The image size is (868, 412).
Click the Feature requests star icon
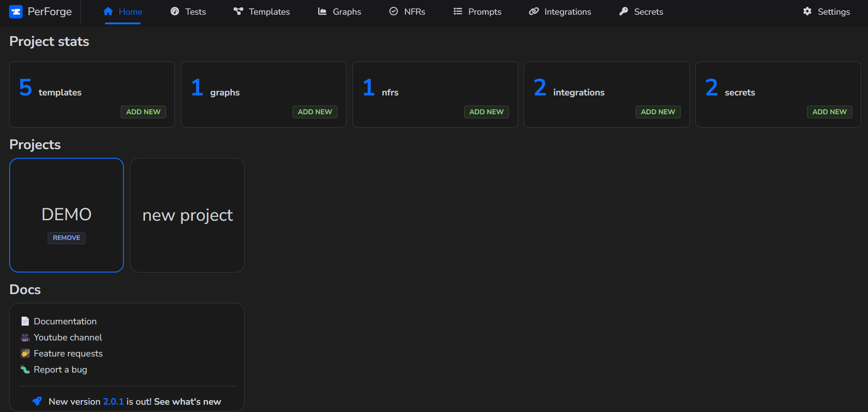coord(25,353)
